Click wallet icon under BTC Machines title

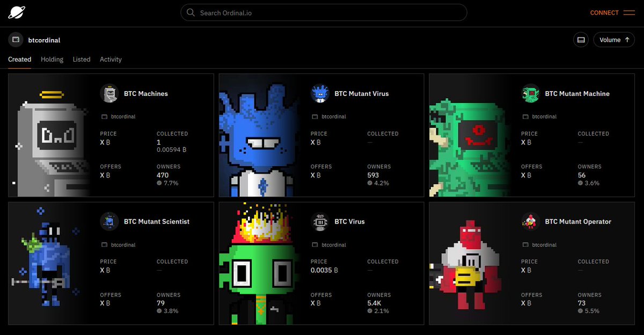click(104, 117)
